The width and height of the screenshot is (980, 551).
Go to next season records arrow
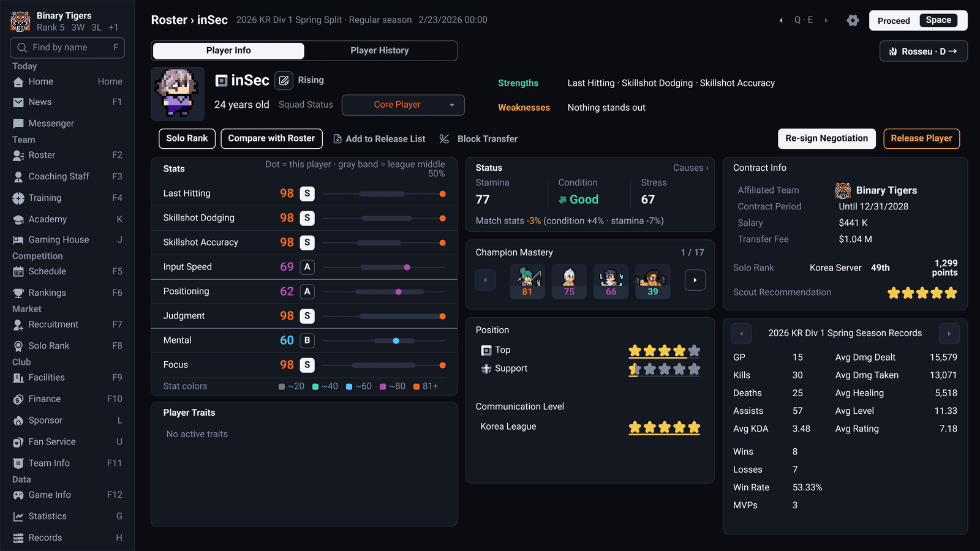point(949,334)
